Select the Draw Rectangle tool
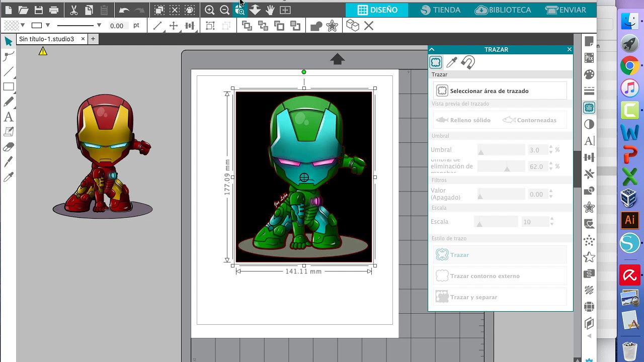The width and height of the screenshot is (644, 362). point(9,86)
